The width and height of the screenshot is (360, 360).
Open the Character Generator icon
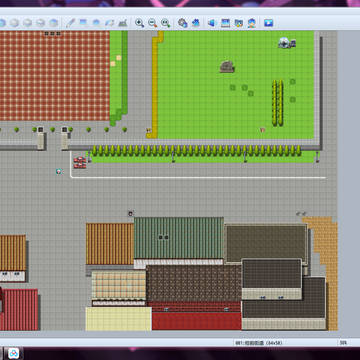pyautogui.click(x=252, y=23)
